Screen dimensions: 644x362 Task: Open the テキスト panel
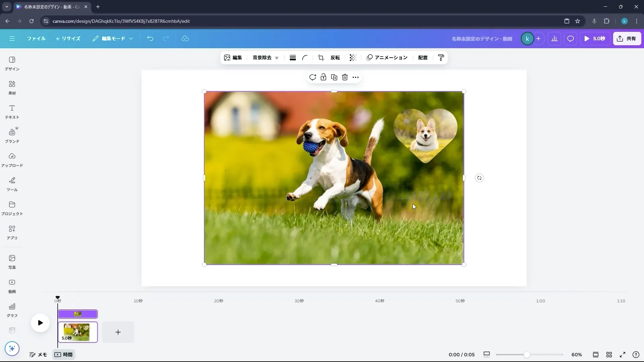point(12,111)
